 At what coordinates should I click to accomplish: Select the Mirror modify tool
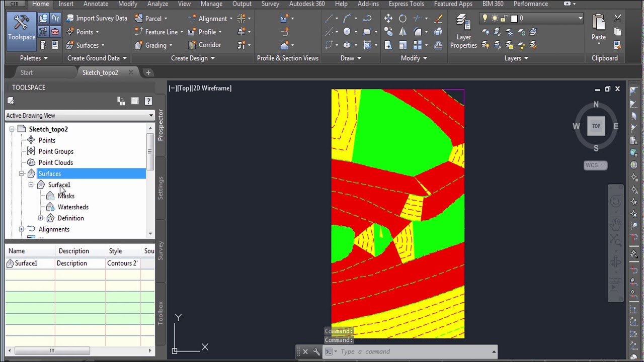coord(403,32)
